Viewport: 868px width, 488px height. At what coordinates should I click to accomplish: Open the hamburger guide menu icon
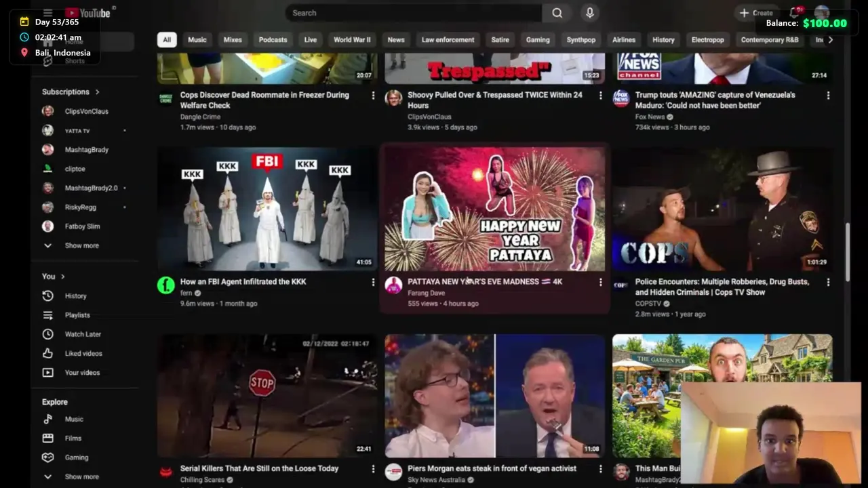(x=47, y=13)
